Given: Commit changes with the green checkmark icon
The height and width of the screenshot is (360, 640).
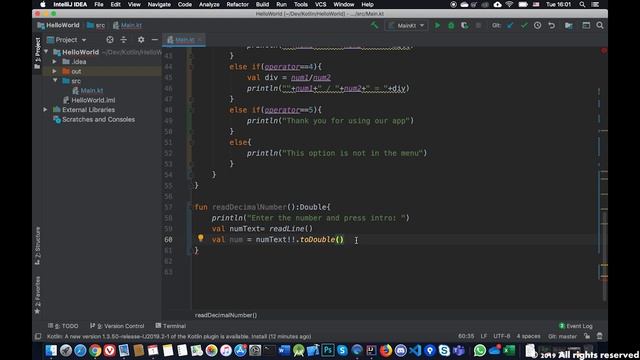Looking at the screenshot, I should click(x=524, y=25).
